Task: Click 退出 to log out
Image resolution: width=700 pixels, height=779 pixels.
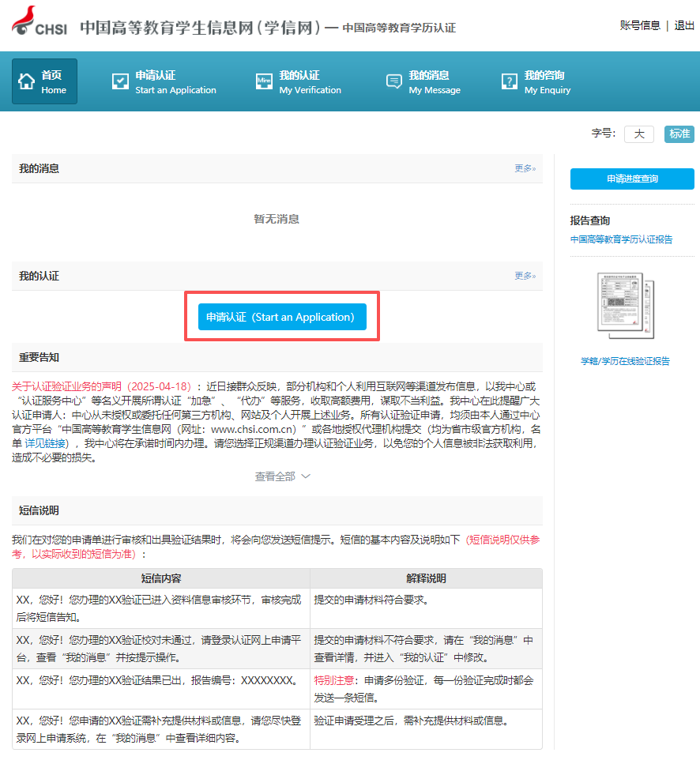Action: coord(684,25)
